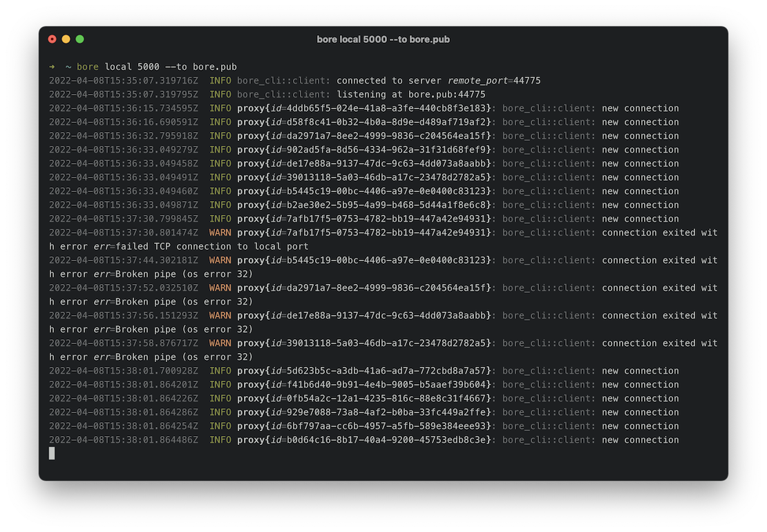
Task: Click timestamp 2022-04-08T15:35:07.319716Z
Action: 124,81
